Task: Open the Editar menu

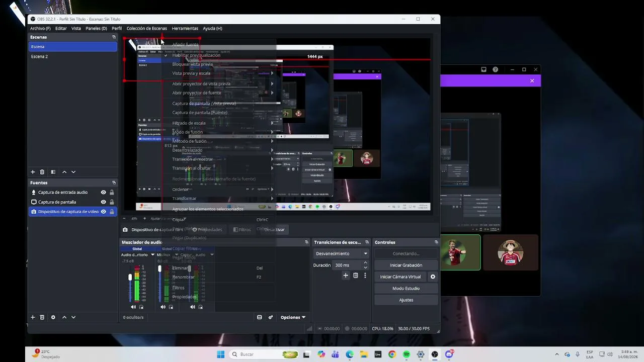Action: pyautogui.click(x=61, y=29)
